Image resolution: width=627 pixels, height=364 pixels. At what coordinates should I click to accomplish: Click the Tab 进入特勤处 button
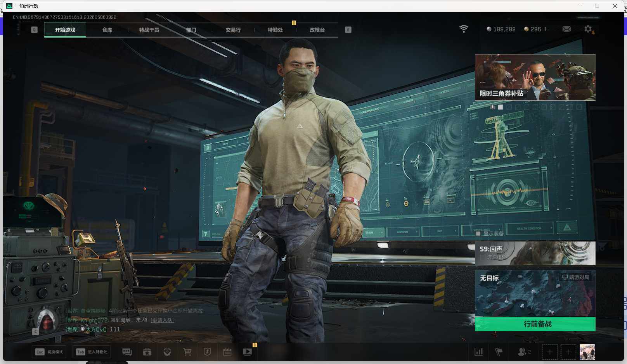[x=92, y=352]
